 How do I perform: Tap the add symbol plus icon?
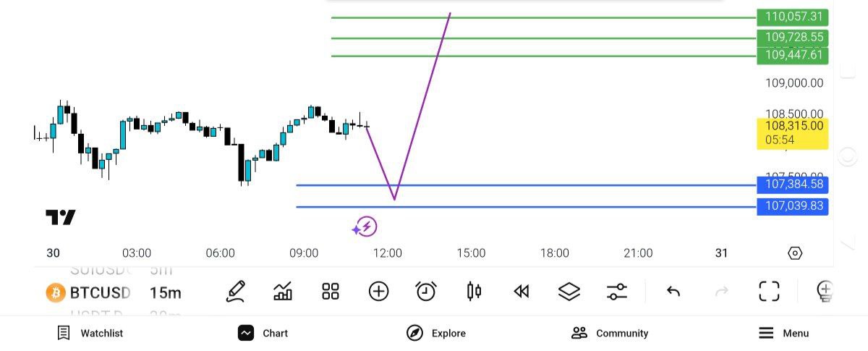pos(378,292)
